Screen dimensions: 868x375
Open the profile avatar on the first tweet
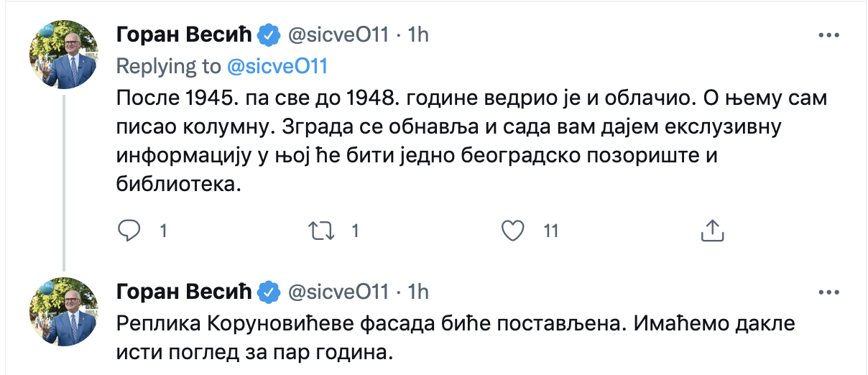pos(63,55)
